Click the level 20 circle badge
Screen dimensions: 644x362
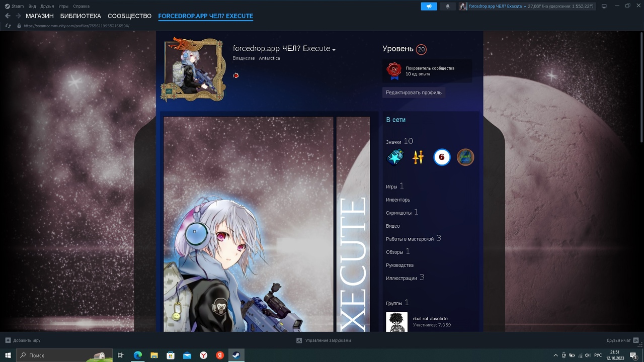tap(421, 49)
